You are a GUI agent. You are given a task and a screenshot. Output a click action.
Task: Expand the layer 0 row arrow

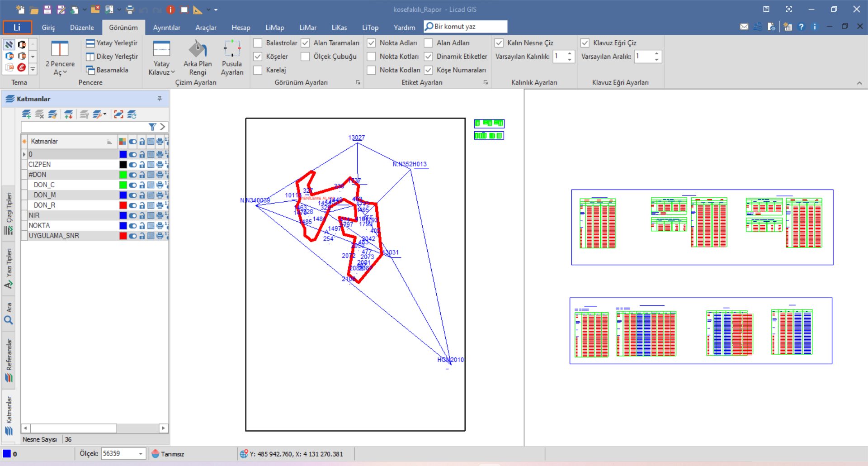[x=24, y=154]
